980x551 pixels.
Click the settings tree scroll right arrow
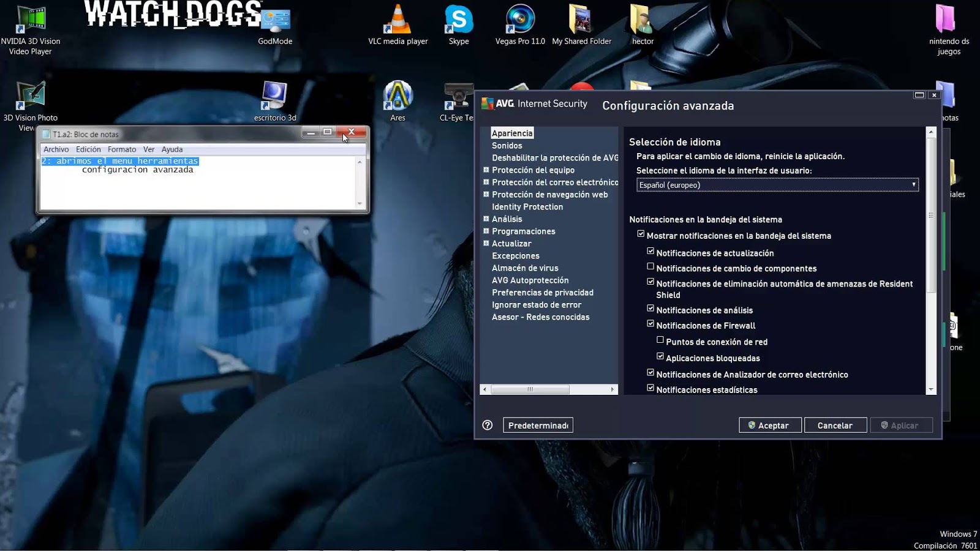click(612, 389)
